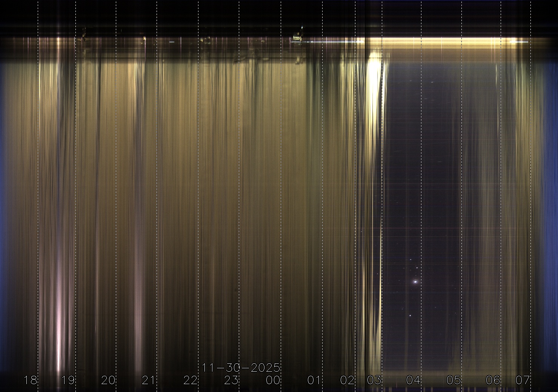Select the 03 hour label

374,380
